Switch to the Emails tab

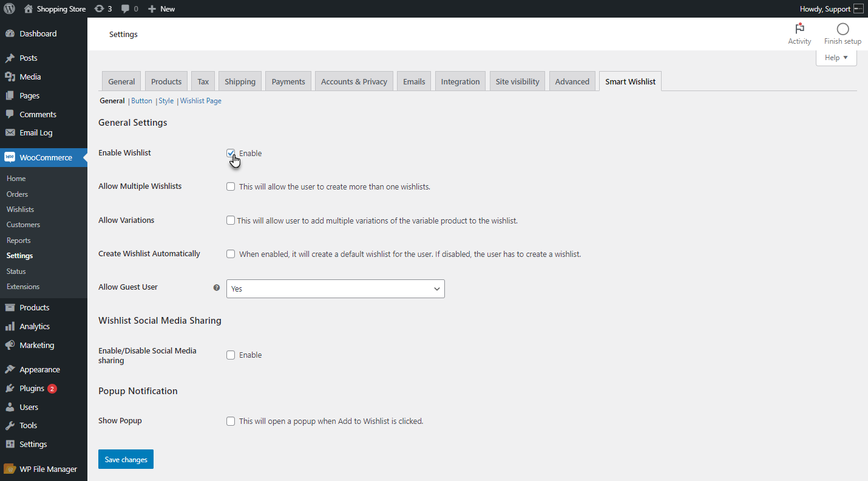click(414, 81)
